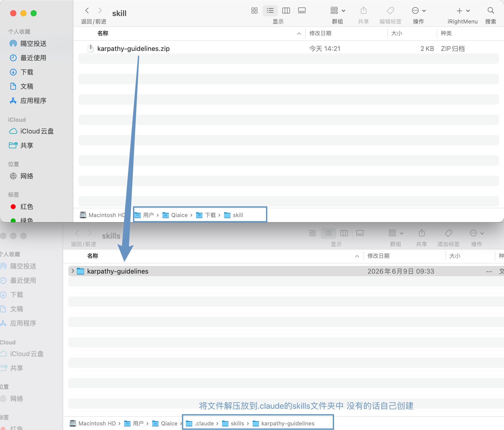Switch to icon grid view in skill window
The image size is (504, 430).
pos(254,10)
